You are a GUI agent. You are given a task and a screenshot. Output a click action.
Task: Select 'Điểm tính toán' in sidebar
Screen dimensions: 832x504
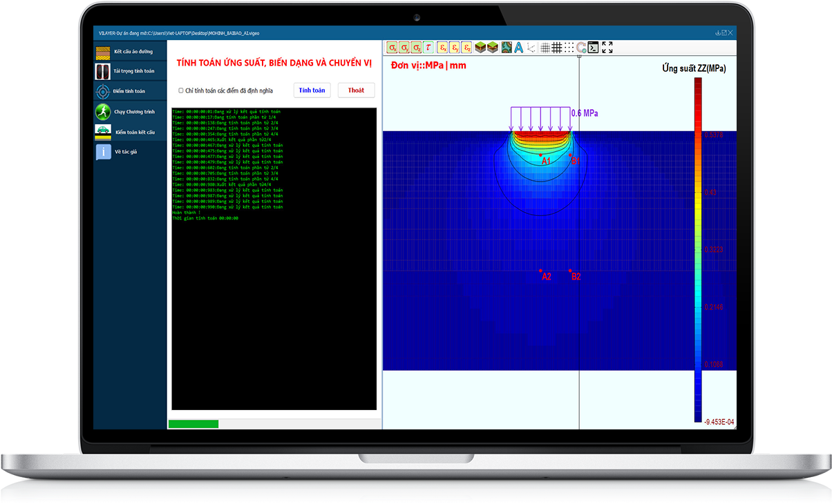(130, 91)
